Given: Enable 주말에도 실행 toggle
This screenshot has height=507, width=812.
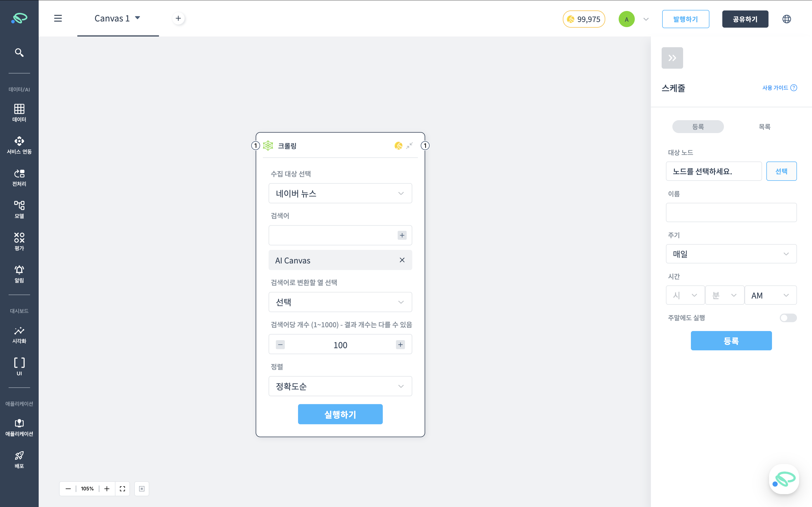Looking at the screenshot, I should coord(788,318).
